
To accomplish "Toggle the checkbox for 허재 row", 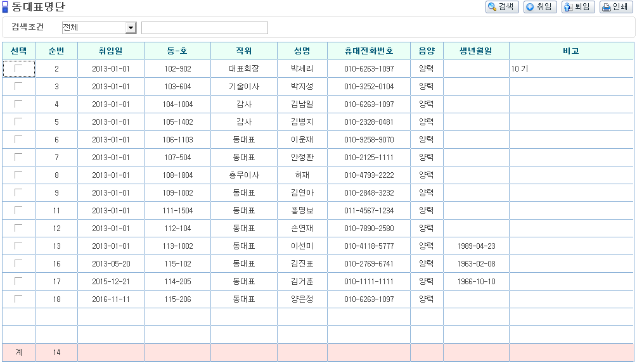I will [18, 175].
